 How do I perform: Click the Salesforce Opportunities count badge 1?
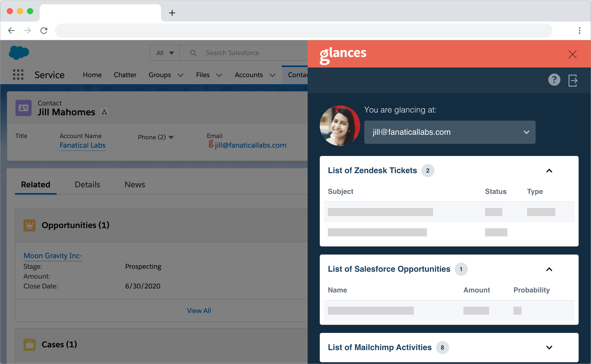[461, 269]
